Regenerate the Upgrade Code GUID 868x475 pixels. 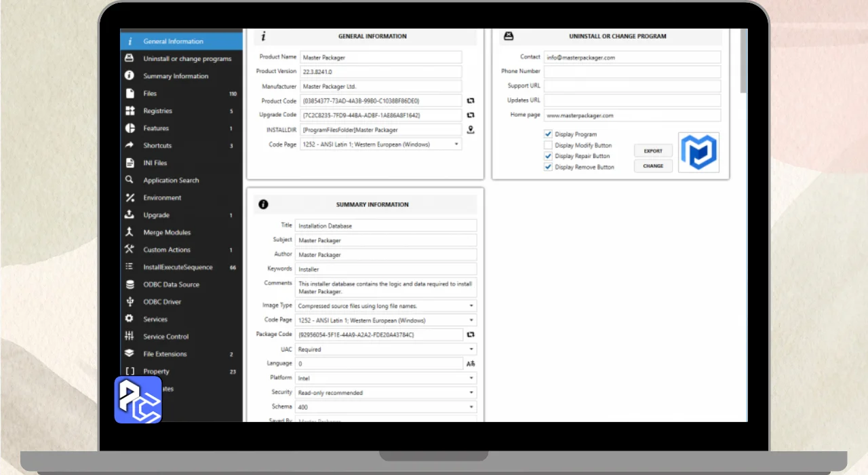pos(471,115)
